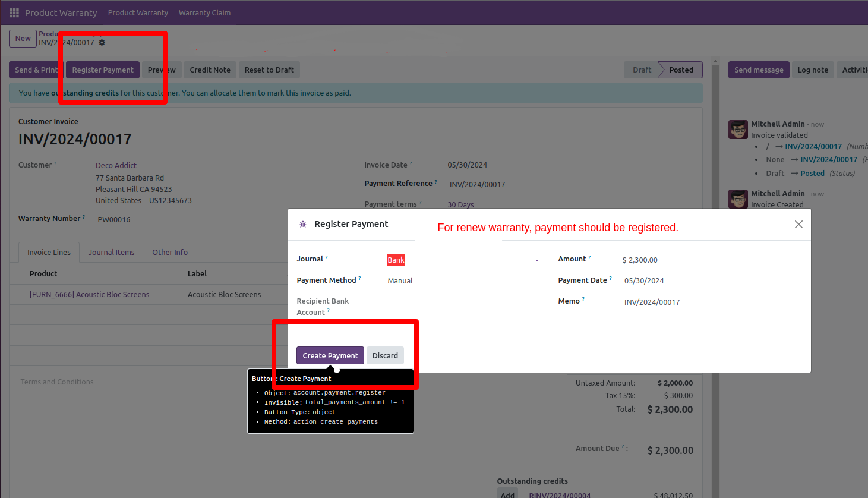This screenshot has width=868, height=498.
Task: Select the Posted status stage
Action: point(681,70)
